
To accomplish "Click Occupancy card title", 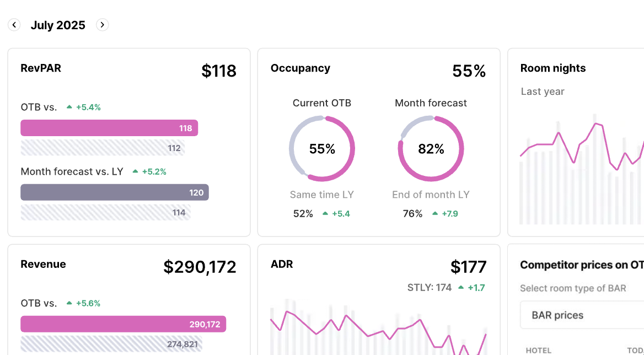I will point(300,68).
